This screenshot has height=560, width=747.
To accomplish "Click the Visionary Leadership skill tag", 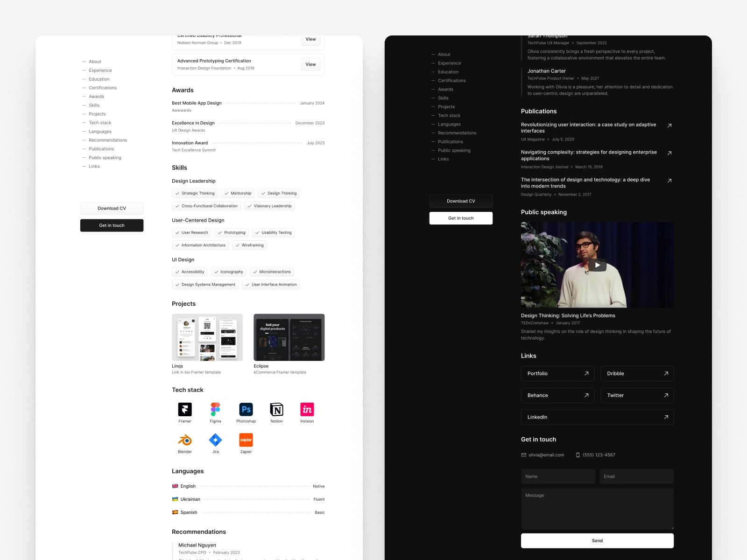I will pyautogui.click(x=269, y=206).
